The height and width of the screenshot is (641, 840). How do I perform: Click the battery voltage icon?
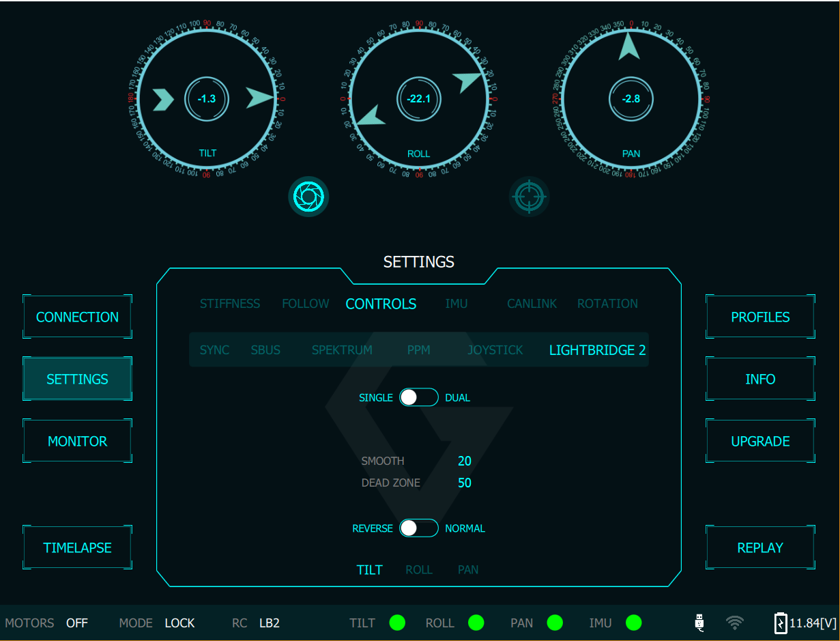click(780, 623)
